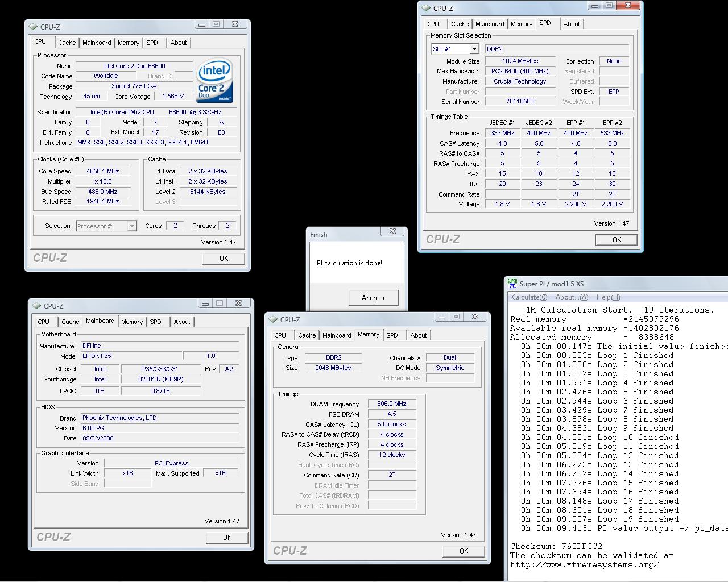Open the Slot #1 memory slot dropdown
The width and height of the screenshot is (728, 582).
[474, 49]
